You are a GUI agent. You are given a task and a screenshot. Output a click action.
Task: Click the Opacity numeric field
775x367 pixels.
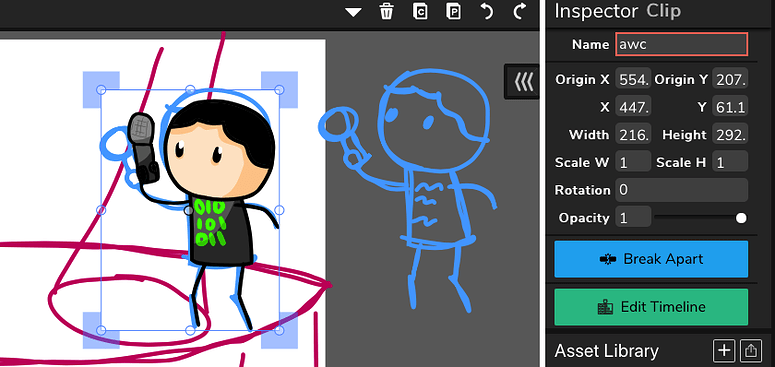(633, 218)
